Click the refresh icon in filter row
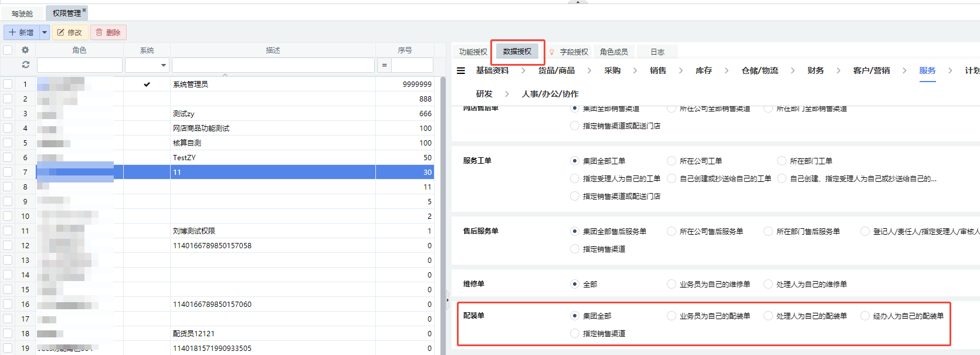This screenshot has width=980, height=355. [25, 65]
